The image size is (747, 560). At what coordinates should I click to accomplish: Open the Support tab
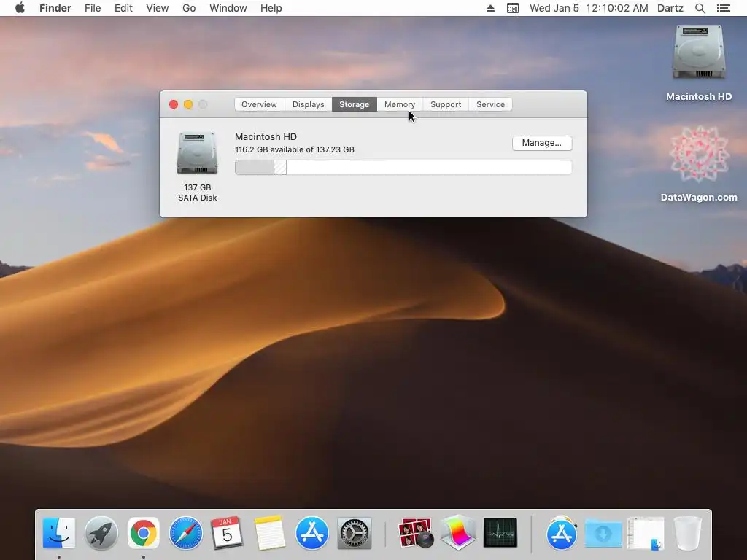446,104
